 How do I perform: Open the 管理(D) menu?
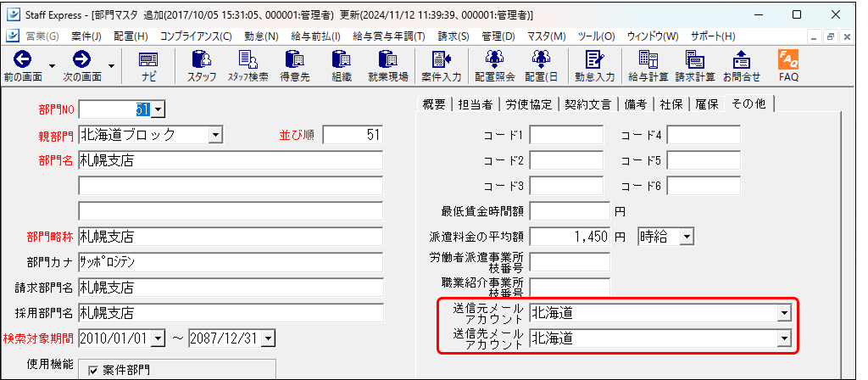pyautogui.click(x=498, y=36)
